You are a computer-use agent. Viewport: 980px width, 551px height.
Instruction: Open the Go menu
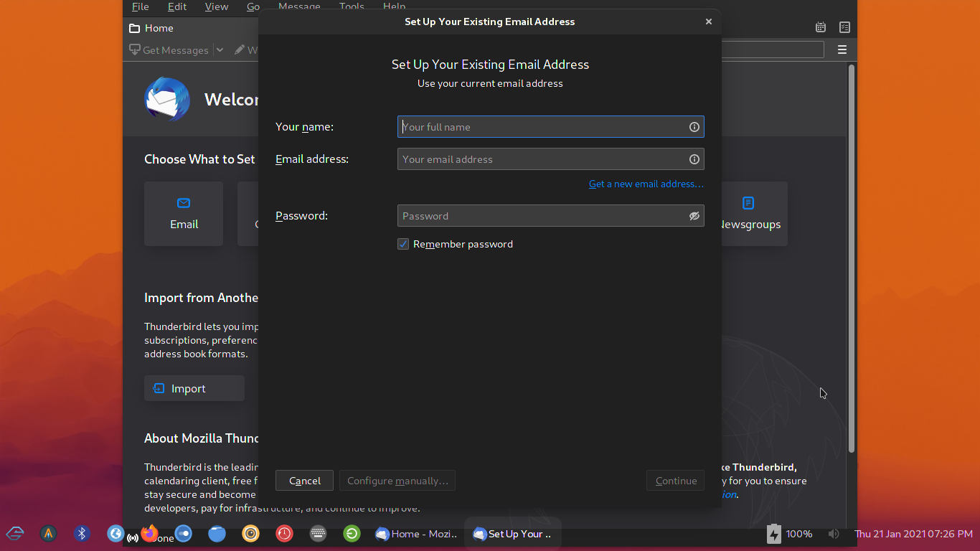(x=253, y=6)
